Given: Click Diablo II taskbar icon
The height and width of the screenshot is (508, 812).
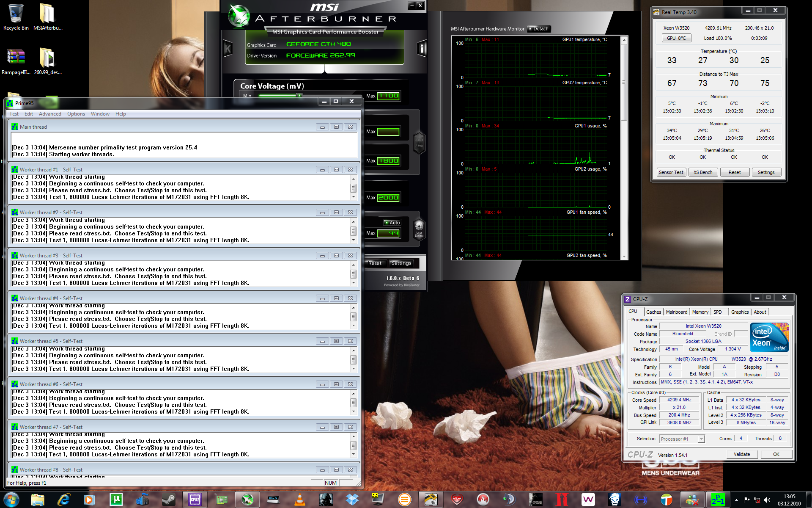Looking at the screenshot, I should (562, 500).
